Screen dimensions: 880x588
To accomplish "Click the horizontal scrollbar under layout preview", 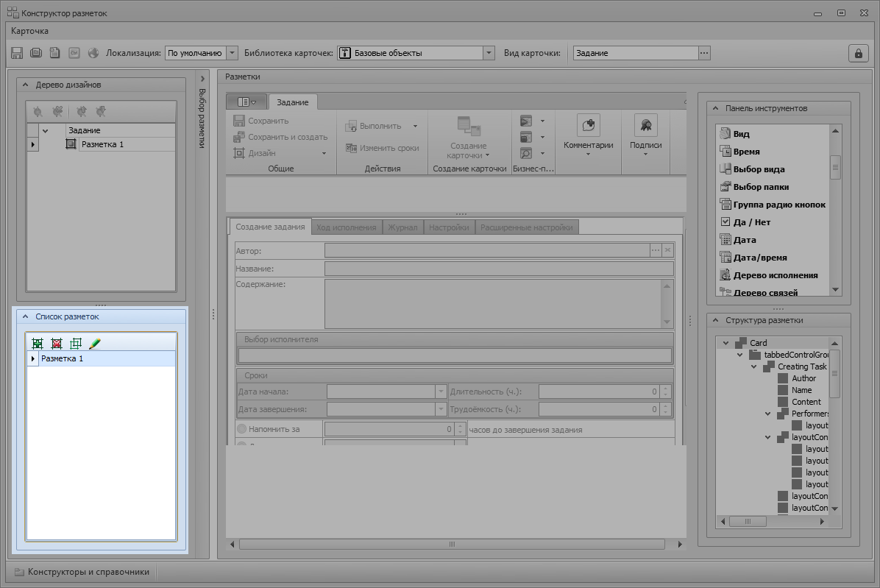I will click(x=452, y=545).
